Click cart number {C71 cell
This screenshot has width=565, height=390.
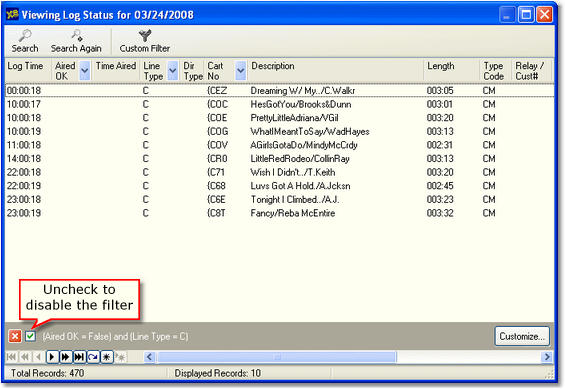tap(216, 172)
